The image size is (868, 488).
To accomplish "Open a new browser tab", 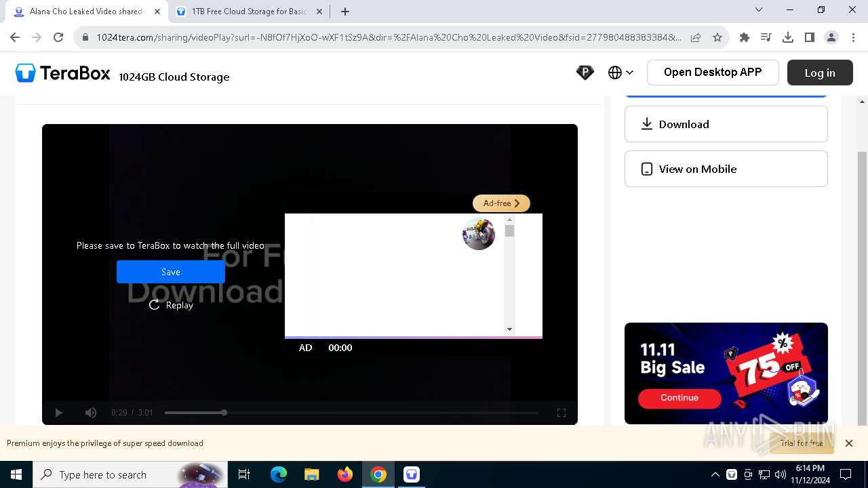I will pyautogui.click(x=345, y=12).
